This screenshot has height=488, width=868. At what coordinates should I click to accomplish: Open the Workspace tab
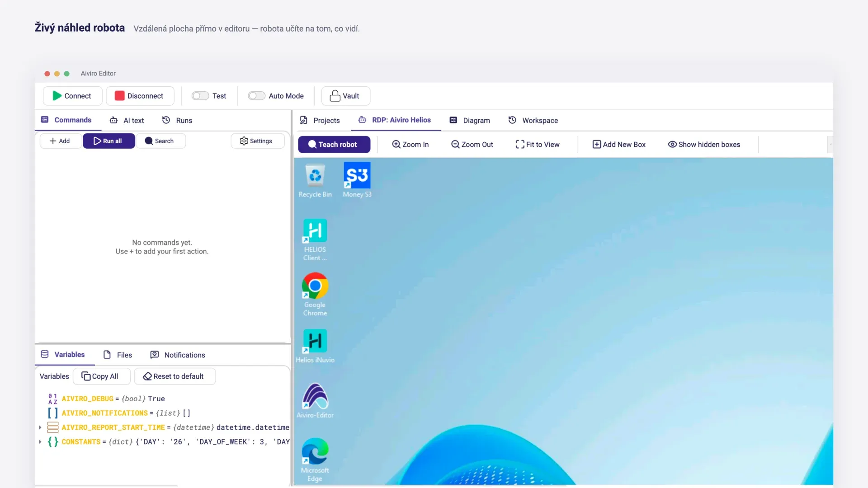point(533,120)
